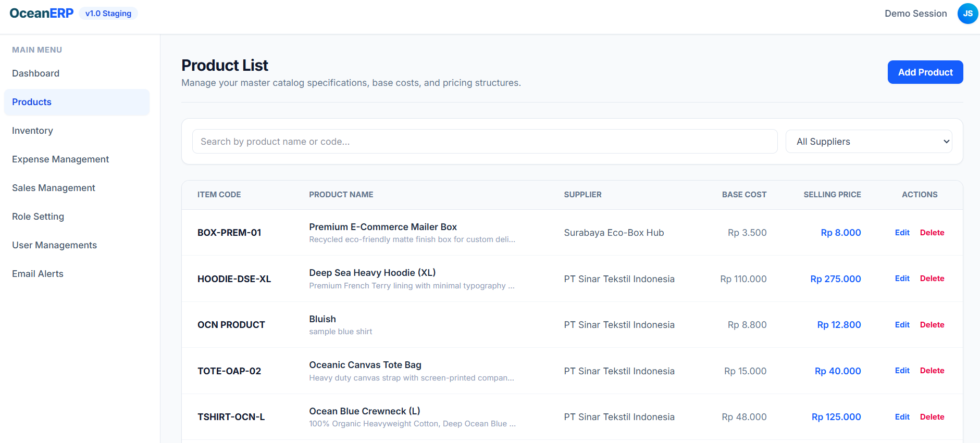The height and width of the screenshot is (443, 980).
Task: Click the Add Product button
Action: [x=925, y=72]
